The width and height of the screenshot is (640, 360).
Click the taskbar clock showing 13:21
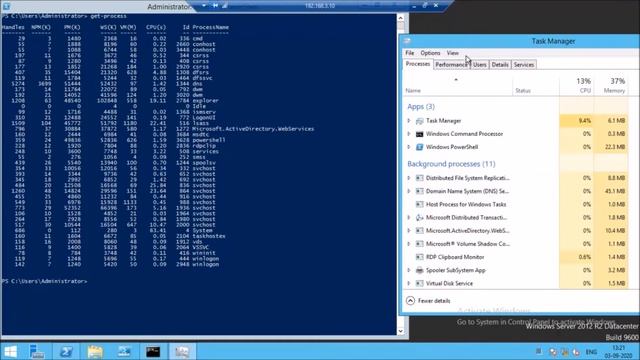[x=619, y=351]
